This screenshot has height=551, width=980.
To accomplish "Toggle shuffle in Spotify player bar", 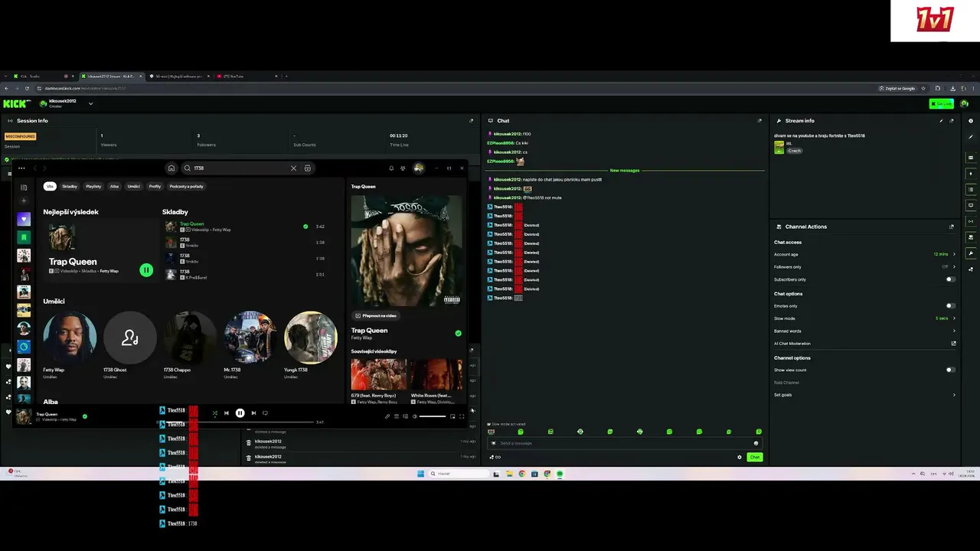I will point(214,413).
